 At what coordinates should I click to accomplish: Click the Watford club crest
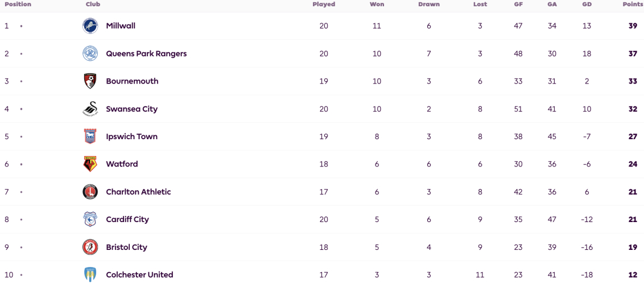coord(90,164)
